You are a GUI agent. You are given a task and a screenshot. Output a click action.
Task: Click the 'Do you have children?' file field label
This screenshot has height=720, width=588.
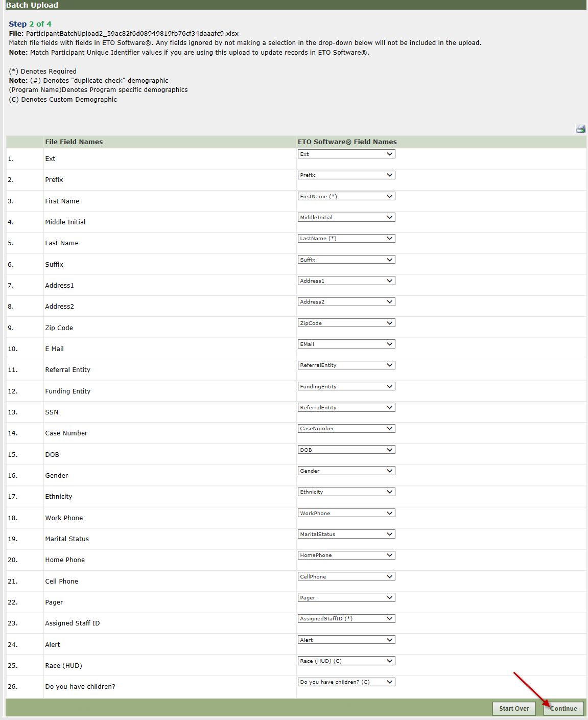[80, 687]
